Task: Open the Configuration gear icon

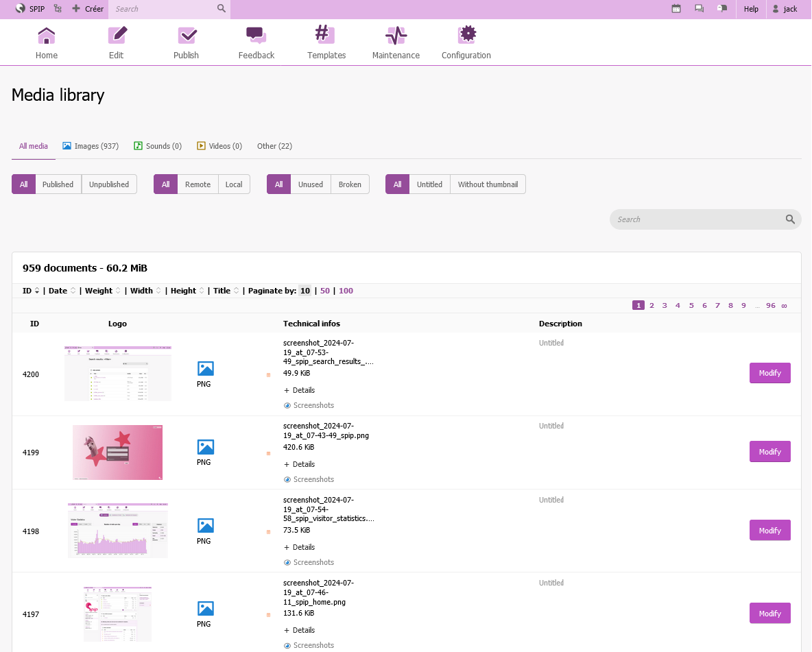Action: (466, 36)
